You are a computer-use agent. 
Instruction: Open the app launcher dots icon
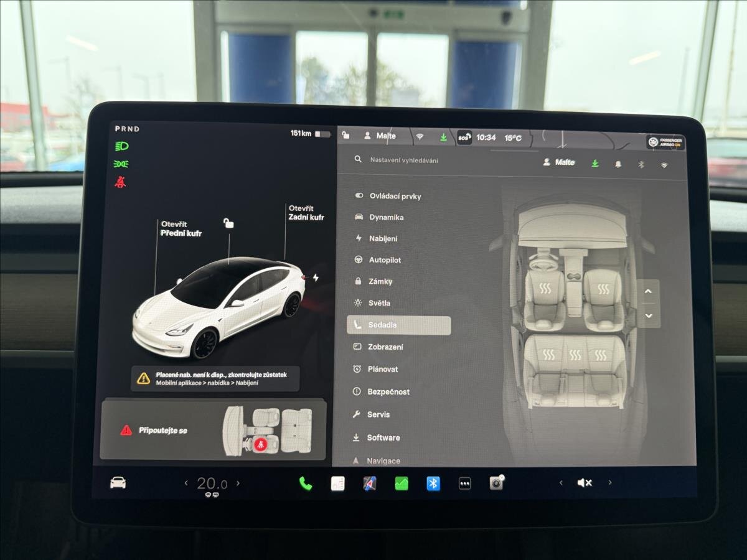coord(464,482)
